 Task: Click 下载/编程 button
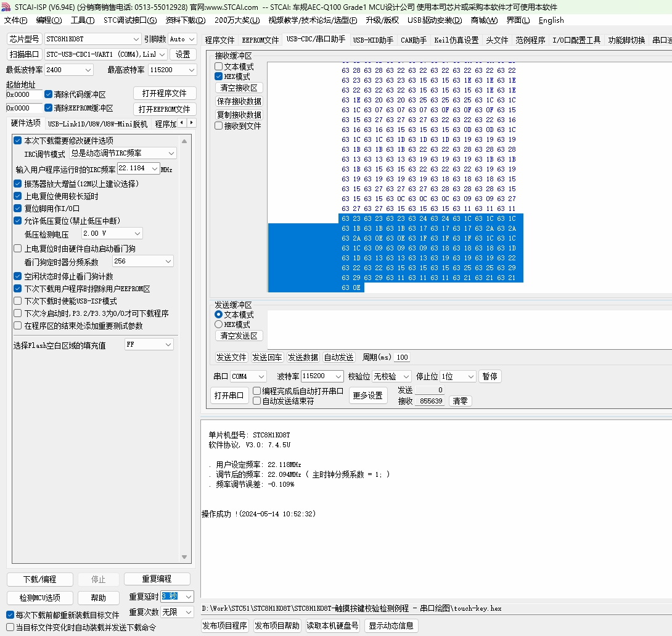coord(40,579)
